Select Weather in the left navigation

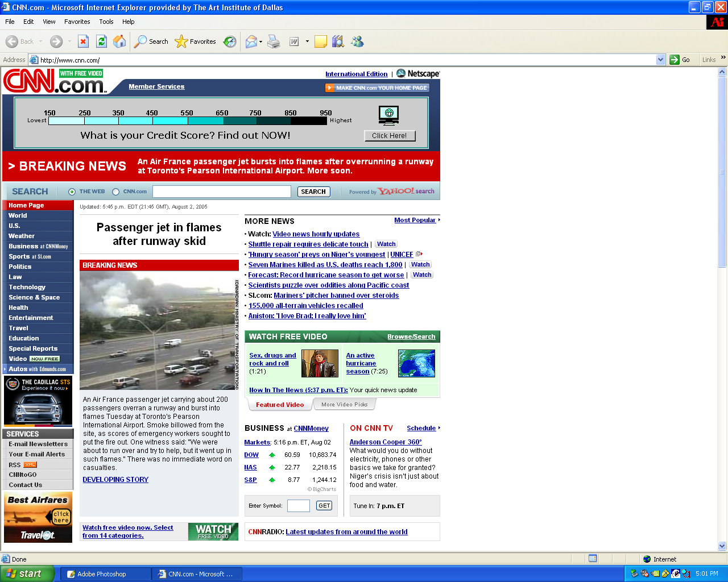point(22,236)
